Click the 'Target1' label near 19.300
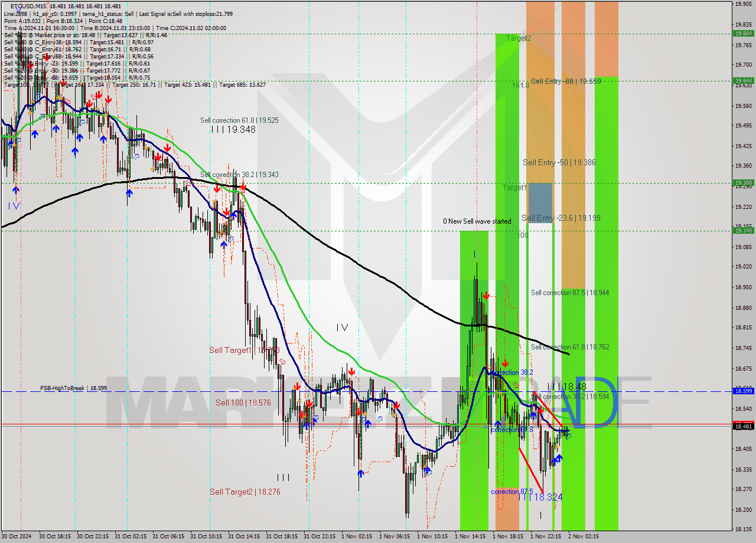The height and width of the screenshot is (543, 756). tap(515, 188)
